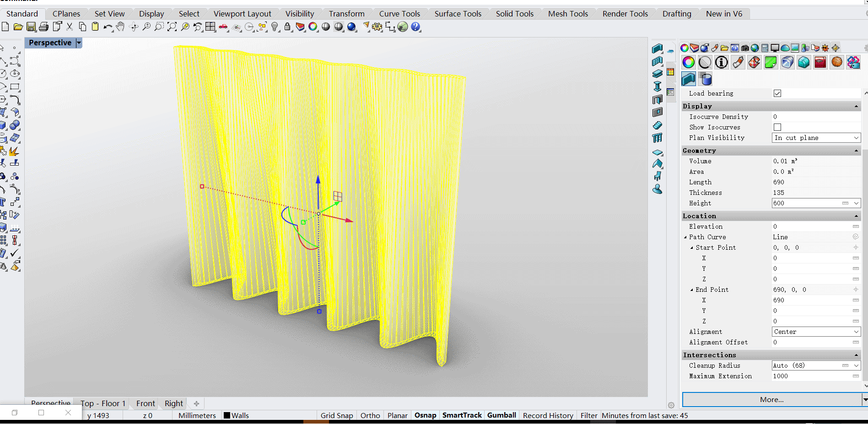Add a new viewport tab with plus button

coord(196,403)
